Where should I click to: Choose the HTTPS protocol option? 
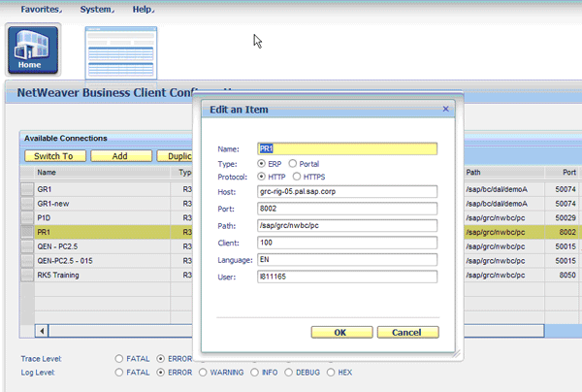pos(296,177)
